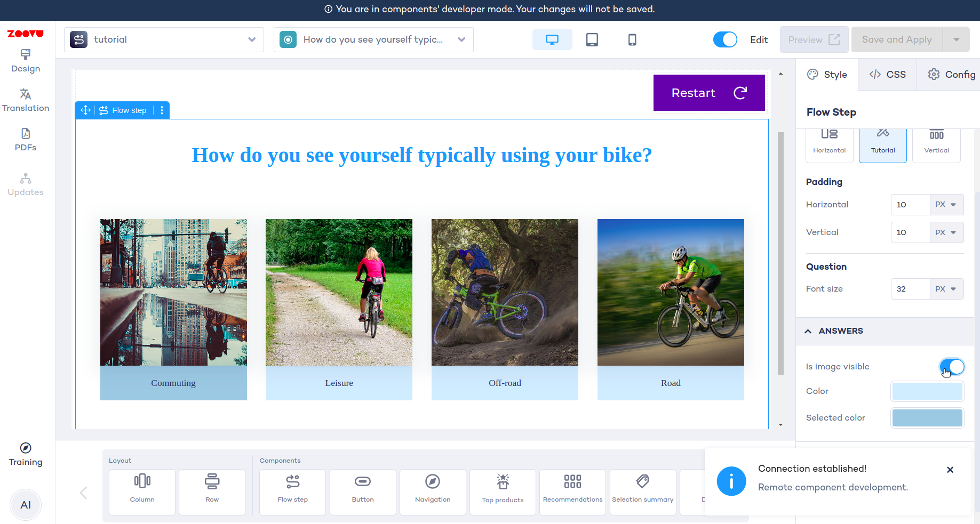Click the Question font size field
The width and height of the screenshot is (980, 524).
[x=910, y=289]
